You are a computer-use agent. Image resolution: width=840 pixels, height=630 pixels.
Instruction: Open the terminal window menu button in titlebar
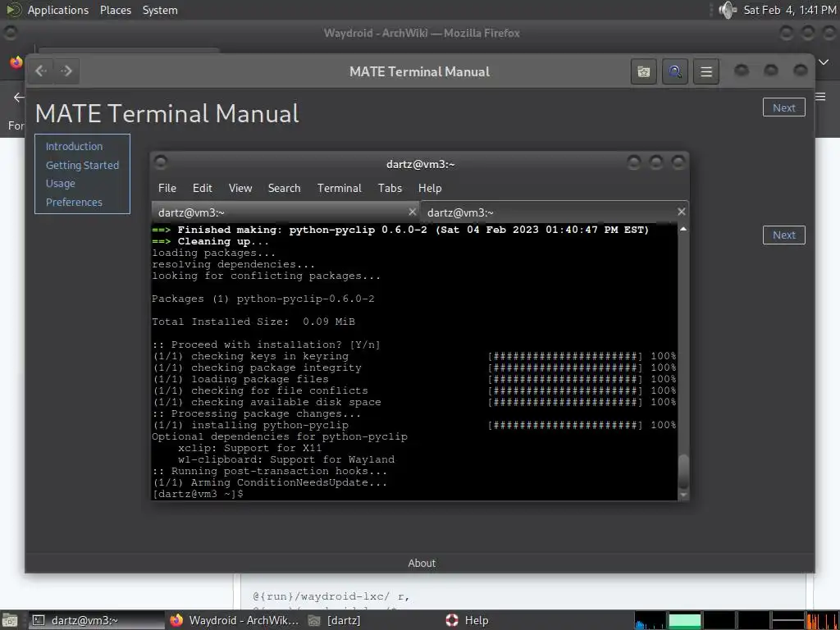(161, 162)
